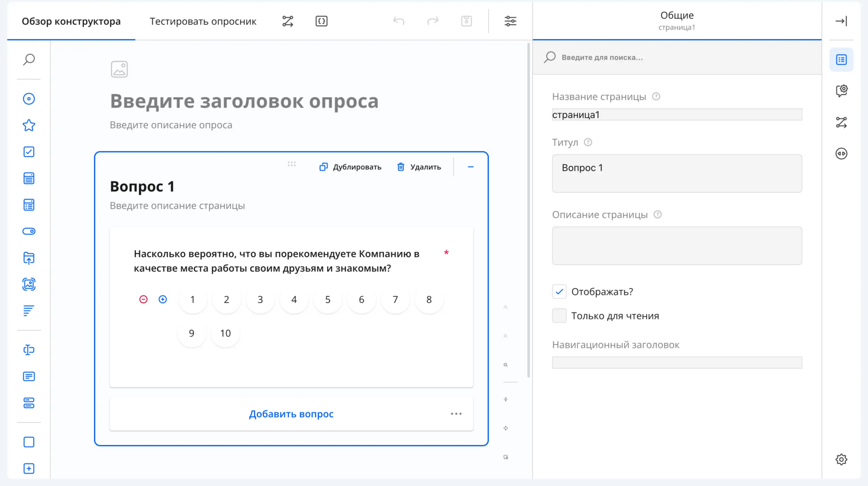Add a rating item with blue plus
The width and height of the screenshot is (868, 486).
(163, 300)
